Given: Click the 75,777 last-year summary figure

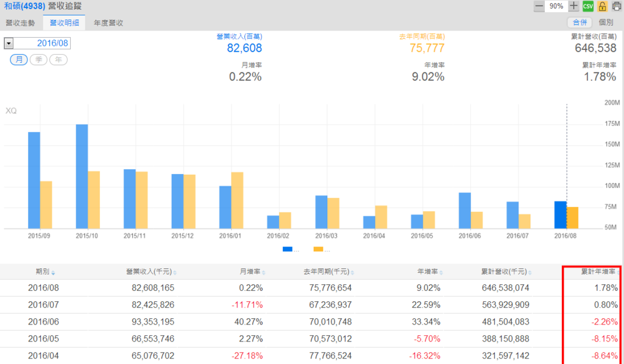Looking at the screenshot, I should pos(427,48).
